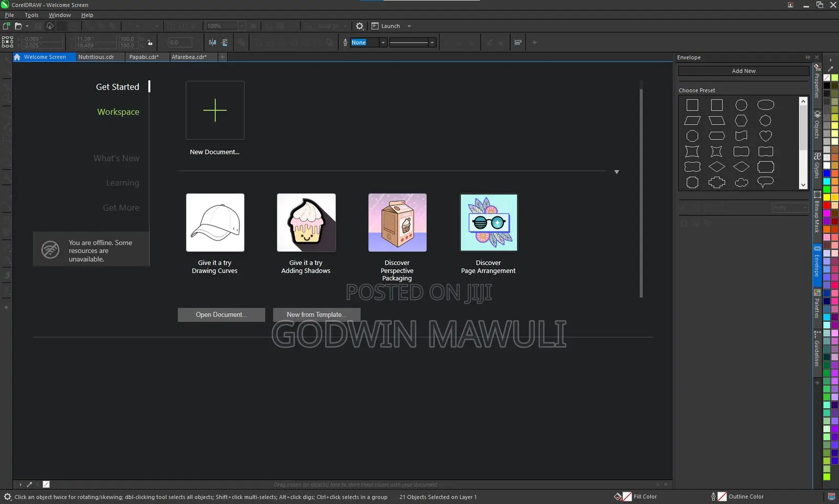Click the Open folder toolbar icon

(x=18, y=26)
